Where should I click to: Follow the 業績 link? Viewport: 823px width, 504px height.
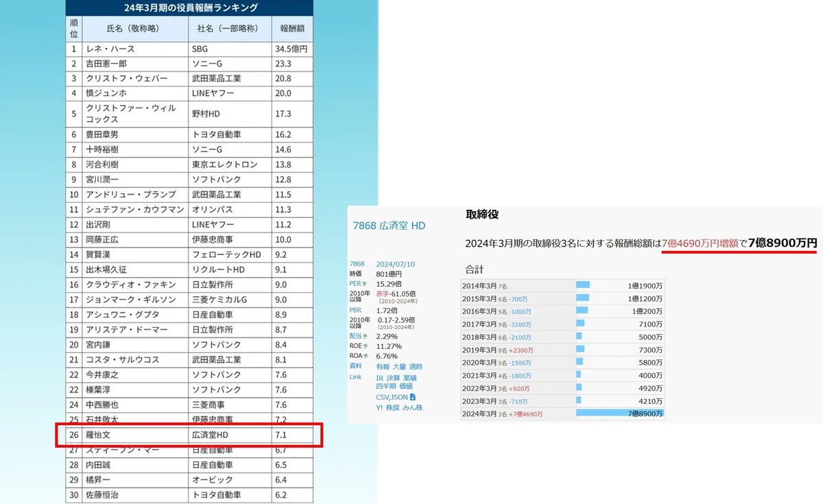tap(410, 378)
